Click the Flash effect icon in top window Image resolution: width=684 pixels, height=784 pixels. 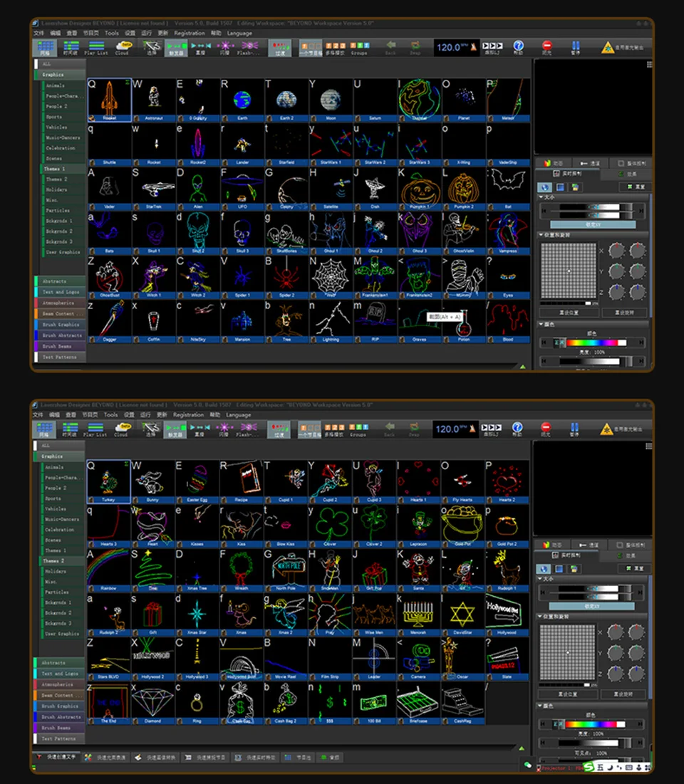tap(249, 48)
